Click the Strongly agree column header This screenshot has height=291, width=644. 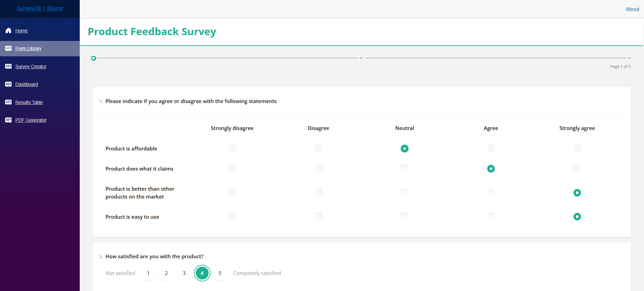point(577,128)
